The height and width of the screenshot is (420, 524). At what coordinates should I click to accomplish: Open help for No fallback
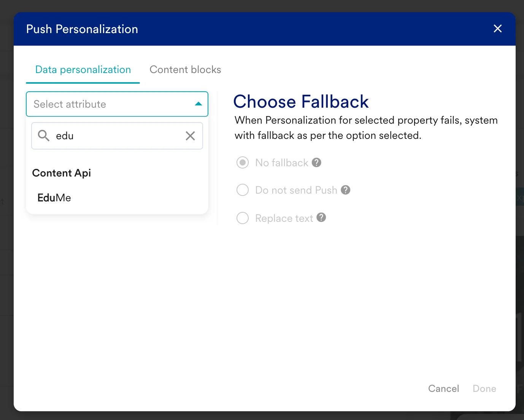click(x=316, y=162)
